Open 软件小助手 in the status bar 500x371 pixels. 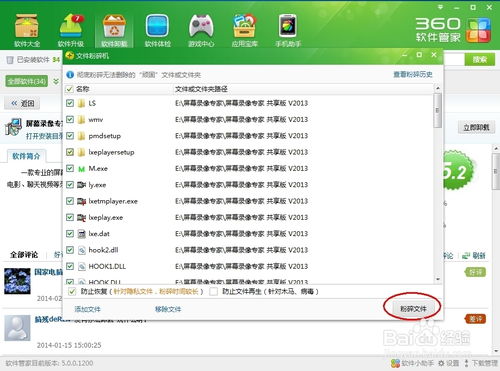point(412,363)
